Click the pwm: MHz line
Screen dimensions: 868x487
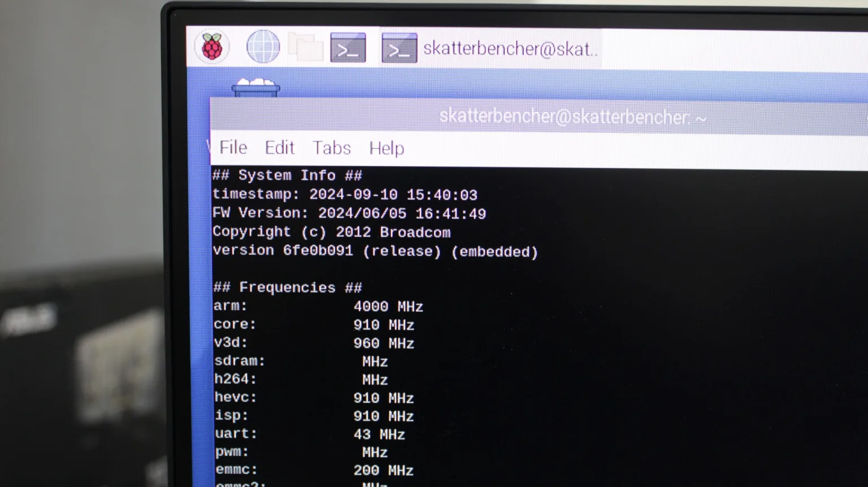tap(301, 452)
